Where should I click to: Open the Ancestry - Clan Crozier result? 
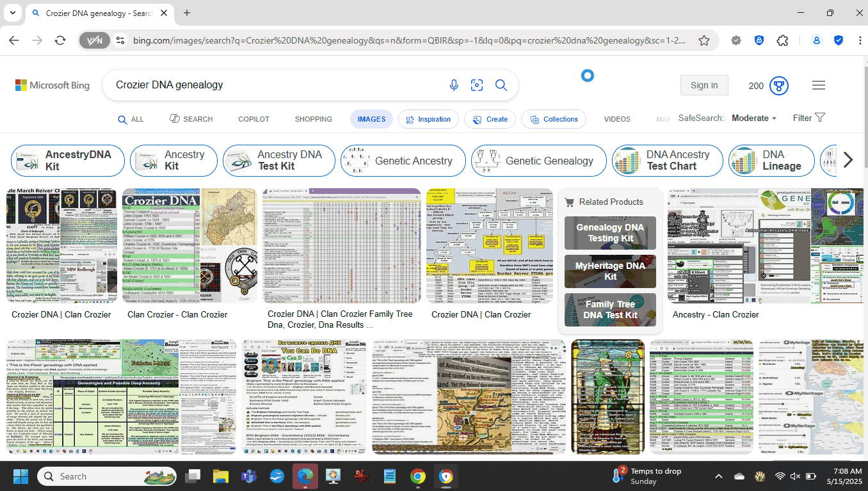pos(716,314)
